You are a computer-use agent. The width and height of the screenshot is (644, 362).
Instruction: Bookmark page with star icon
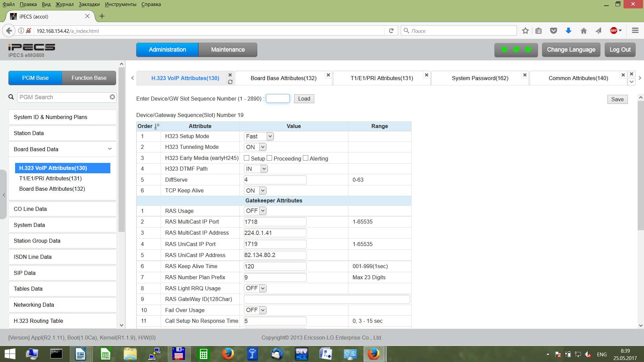coord(525,31)
